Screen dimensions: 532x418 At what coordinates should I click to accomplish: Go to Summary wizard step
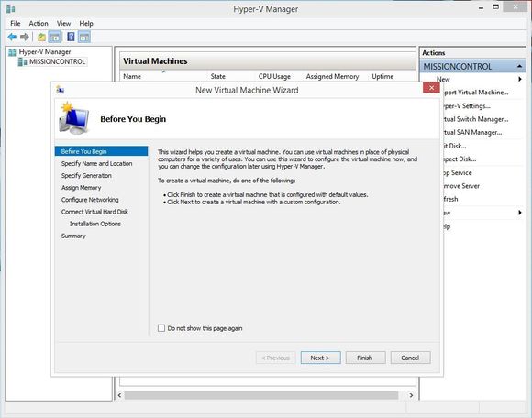(x=73, y=236)
